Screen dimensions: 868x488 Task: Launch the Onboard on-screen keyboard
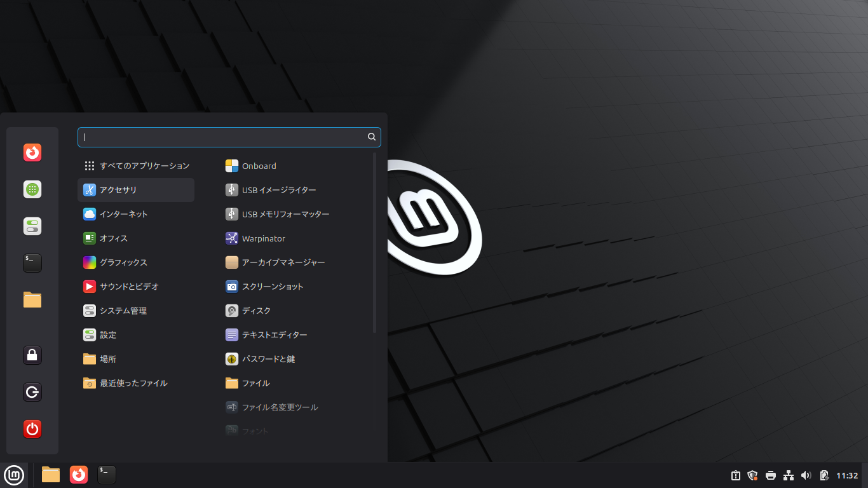(257, 165)
